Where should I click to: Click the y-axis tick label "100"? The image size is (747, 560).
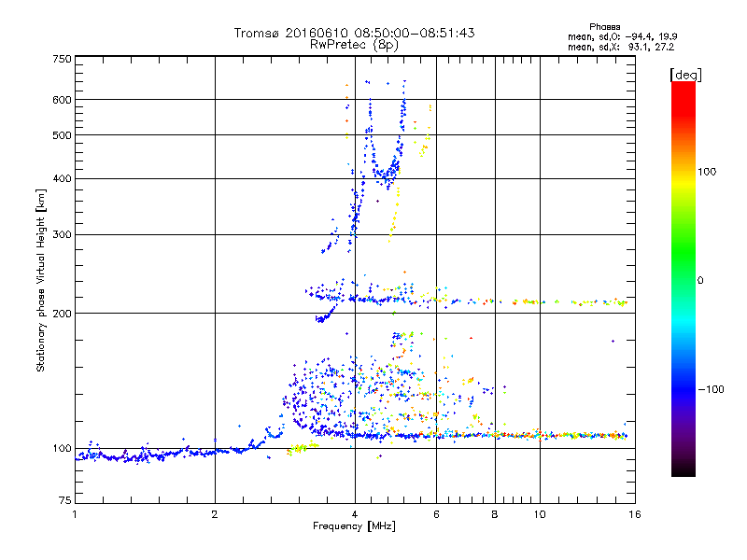tap(62, 449)
